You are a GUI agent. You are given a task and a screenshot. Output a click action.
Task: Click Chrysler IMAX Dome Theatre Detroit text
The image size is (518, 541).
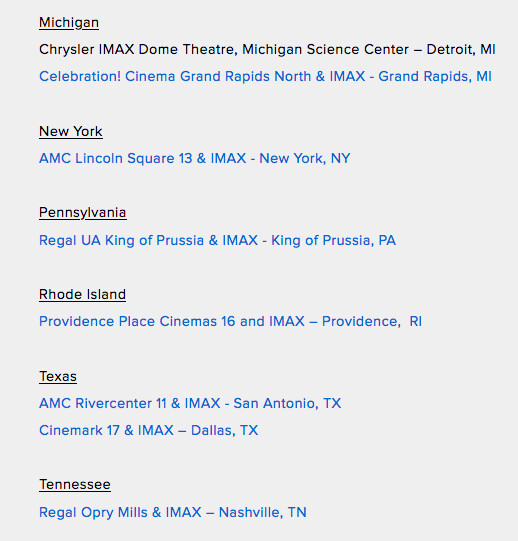(267, 49)
